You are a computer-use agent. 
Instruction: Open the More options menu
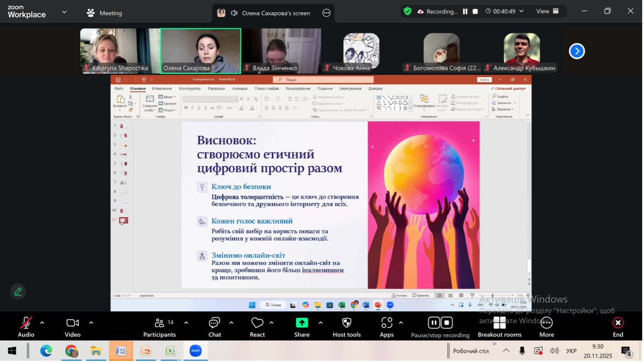pos(546,327)
